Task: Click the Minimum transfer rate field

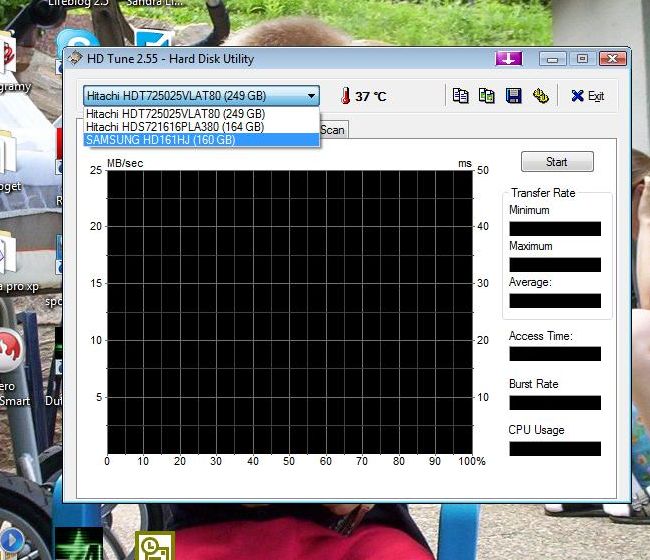Action: click(x=555, y=229)
